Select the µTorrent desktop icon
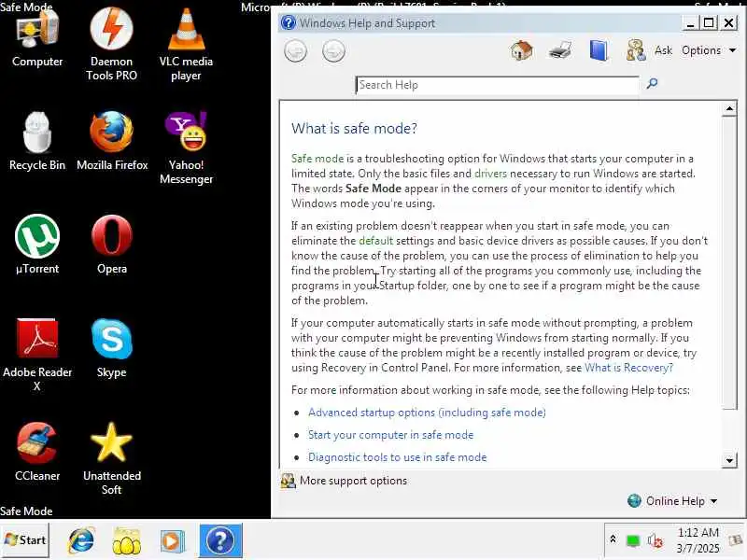The width and height of the screenshot is (747, 560). [x=37, y=245]
